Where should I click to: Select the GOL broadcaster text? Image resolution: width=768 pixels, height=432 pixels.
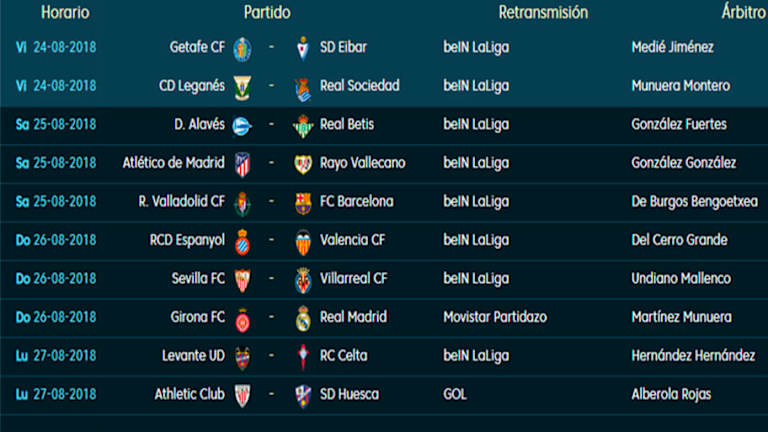456,394
